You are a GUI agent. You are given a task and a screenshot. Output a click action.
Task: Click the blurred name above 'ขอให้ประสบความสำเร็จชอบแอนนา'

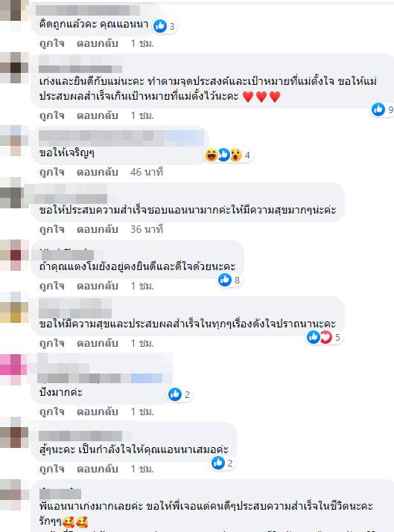click(x=71, y=193)
